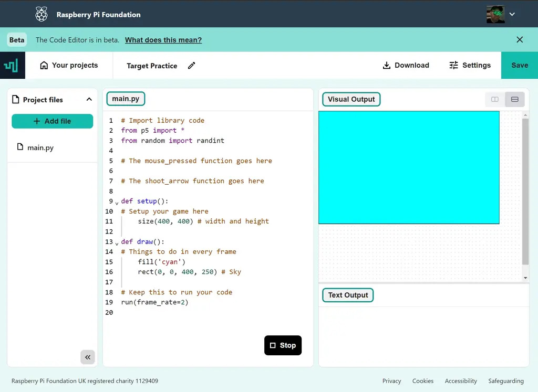Image resolution: width=538 pixels, height=392 pixels.
Task: Save the Target Practice project
Action: click(519, 65)
